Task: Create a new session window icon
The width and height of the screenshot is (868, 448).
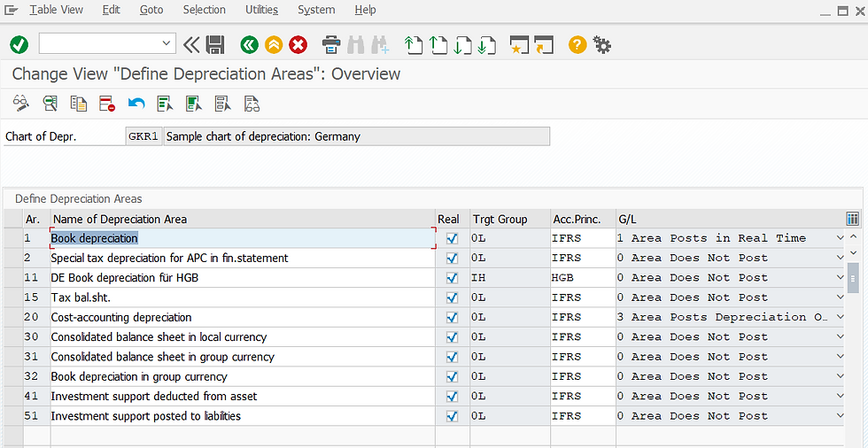Action: (519, 44)
